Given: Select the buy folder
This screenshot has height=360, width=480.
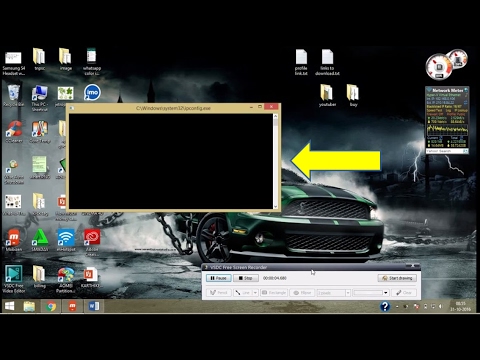Looking at the screenshot, I should tap(353, 95).
